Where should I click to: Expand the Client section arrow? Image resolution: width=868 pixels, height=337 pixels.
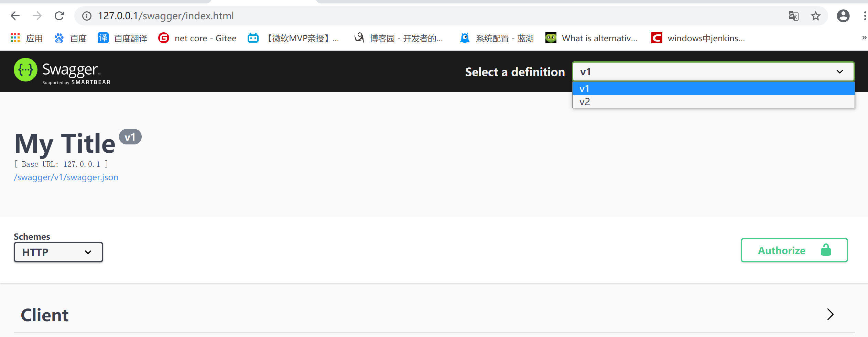[x=830, y=314]
